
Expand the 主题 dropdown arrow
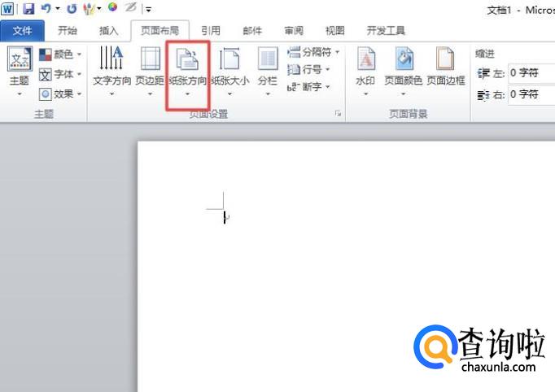[x=20, y=94]
